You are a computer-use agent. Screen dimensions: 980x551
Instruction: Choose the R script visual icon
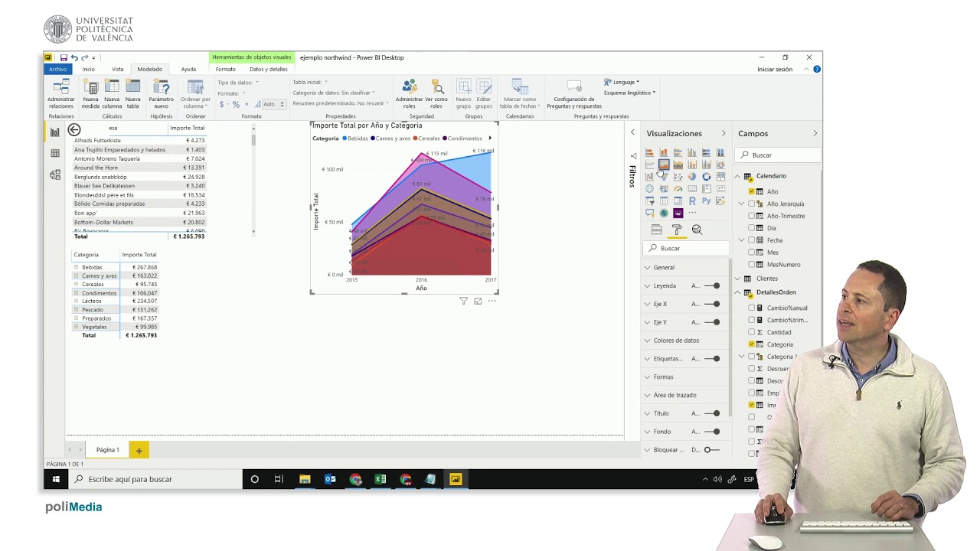[x=692, y=201]
